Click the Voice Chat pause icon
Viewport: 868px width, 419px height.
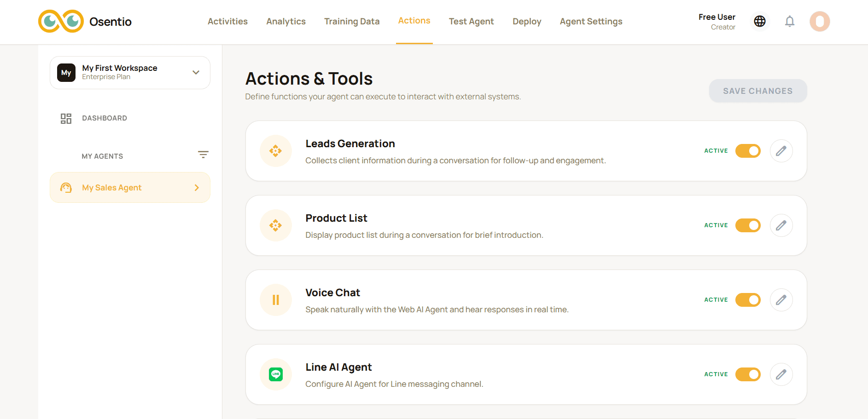coord(276,300)
